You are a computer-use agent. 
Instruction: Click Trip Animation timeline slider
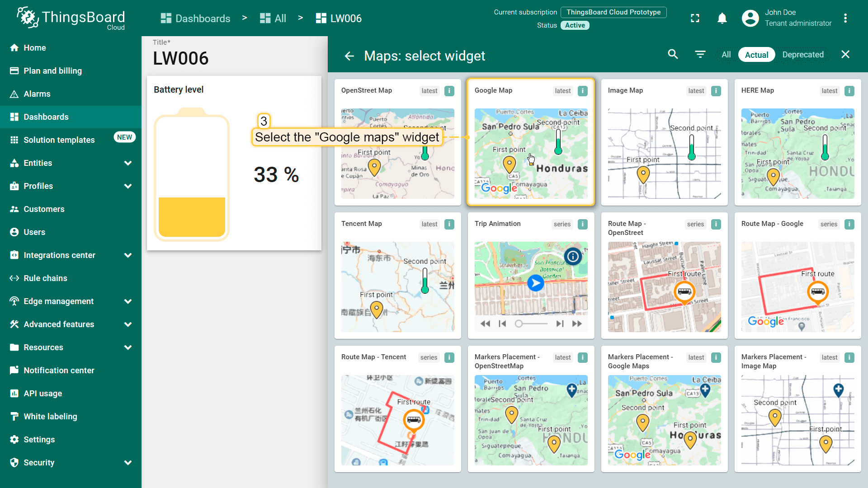pyautogui.click(x=531, y=324)
